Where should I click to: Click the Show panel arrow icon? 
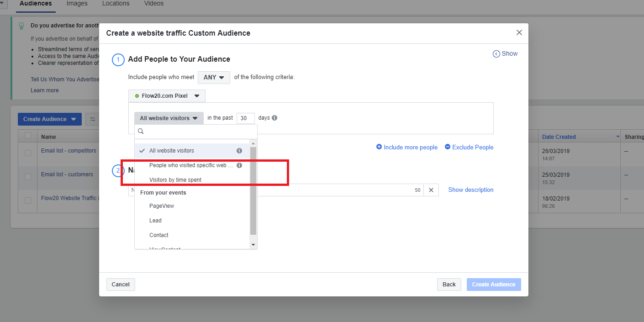point(496,54)
